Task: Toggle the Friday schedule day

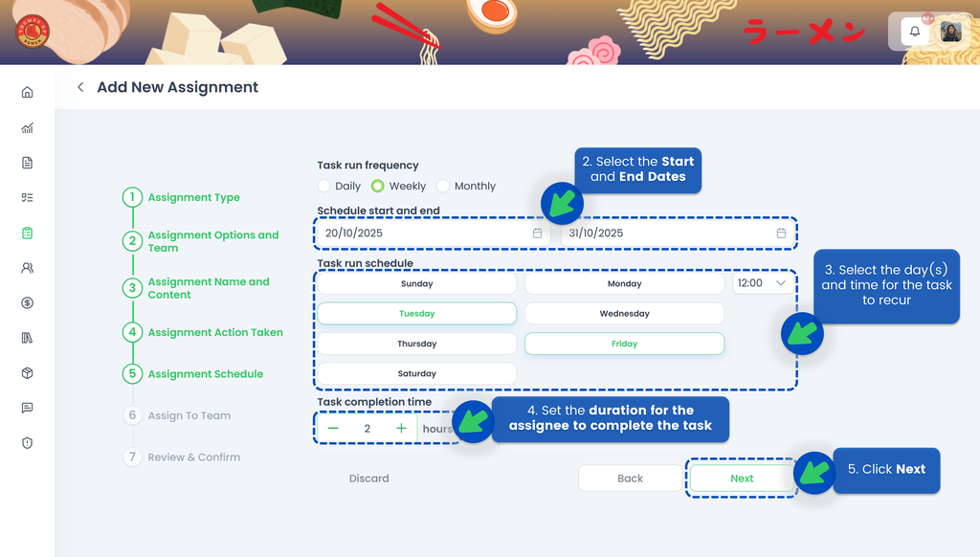Action: pos(624,344)
